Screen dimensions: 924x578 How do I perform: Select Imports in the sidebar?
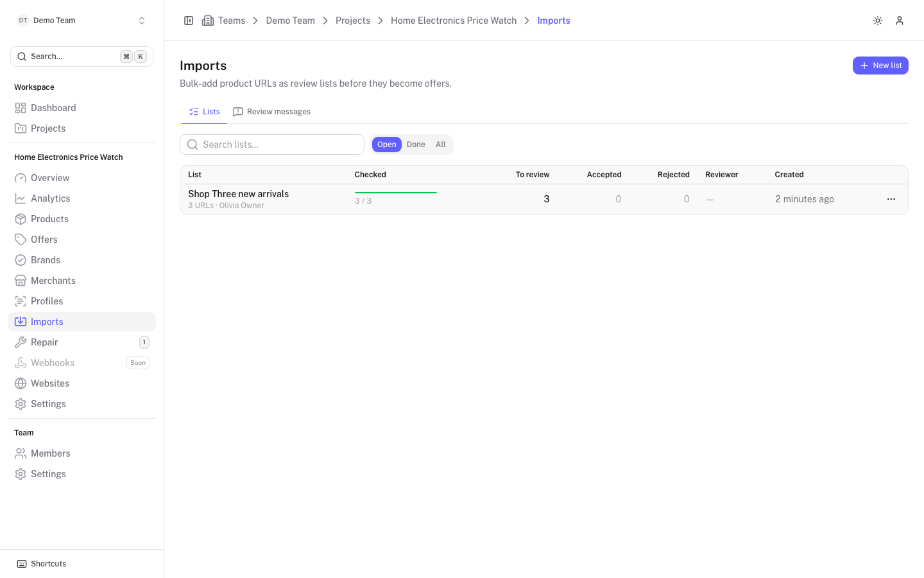(81, 322)
